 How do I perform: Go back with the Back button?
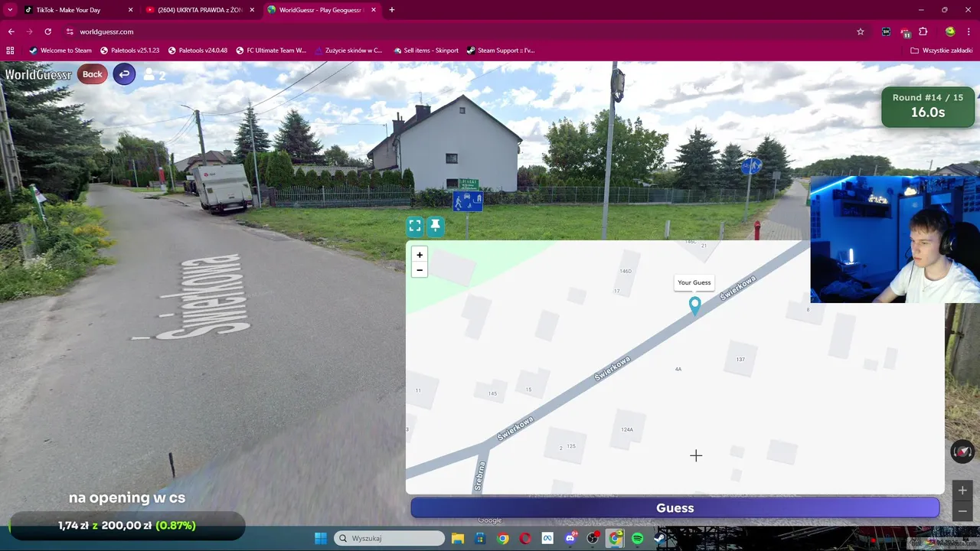(93, 74)
